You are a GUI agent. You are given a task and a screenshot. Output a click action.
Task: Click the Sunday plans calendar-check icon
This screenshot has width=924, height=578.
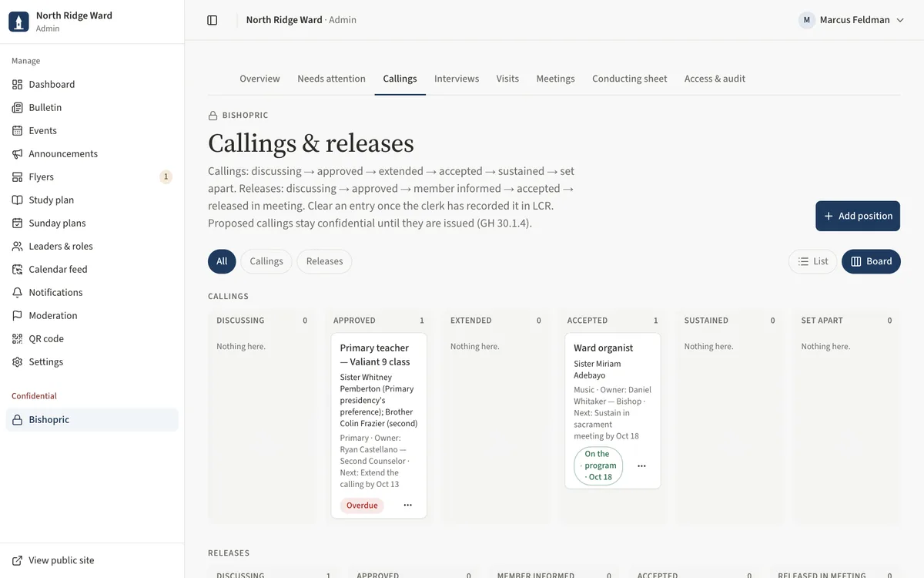click(x=17, y=223)
